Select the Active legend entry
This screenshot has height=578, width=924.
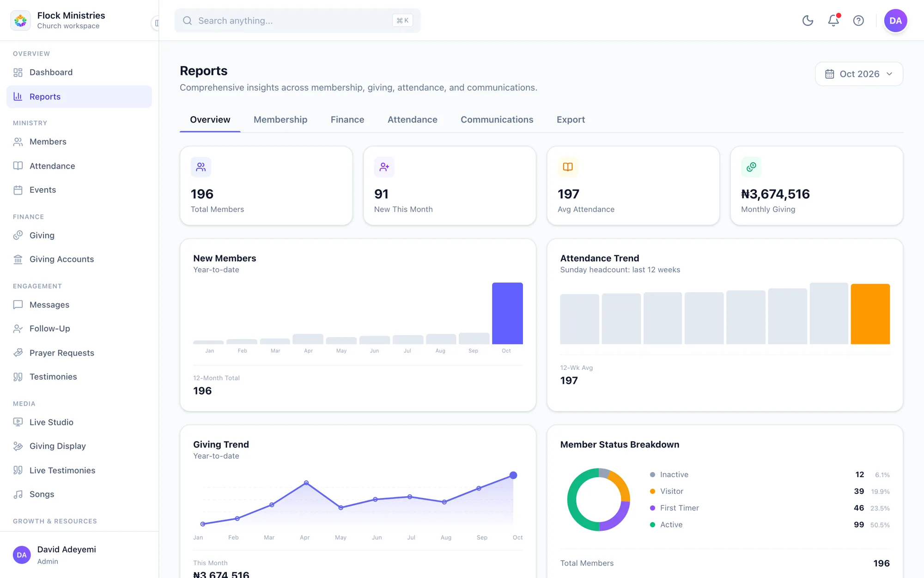770,525
